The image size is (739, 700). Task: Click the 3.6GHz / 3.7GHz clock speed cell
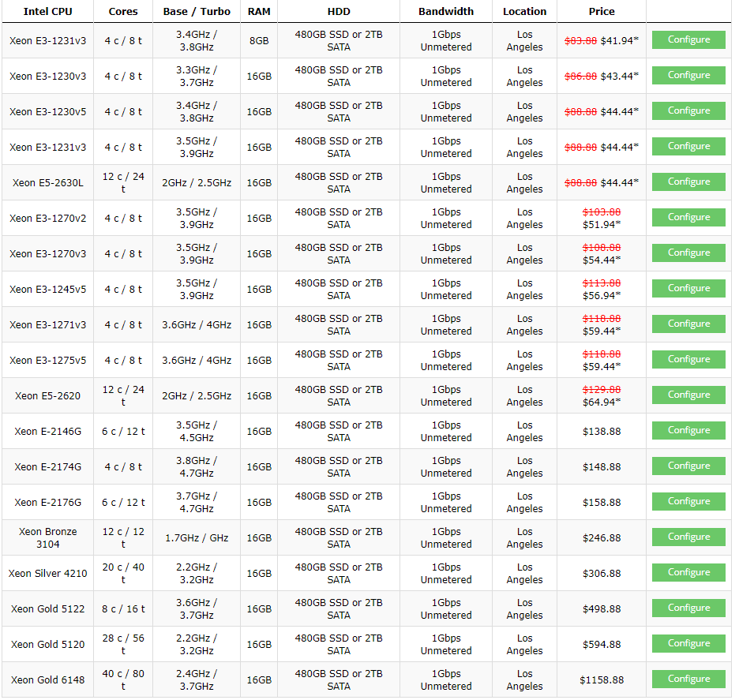tap(197, 609)
